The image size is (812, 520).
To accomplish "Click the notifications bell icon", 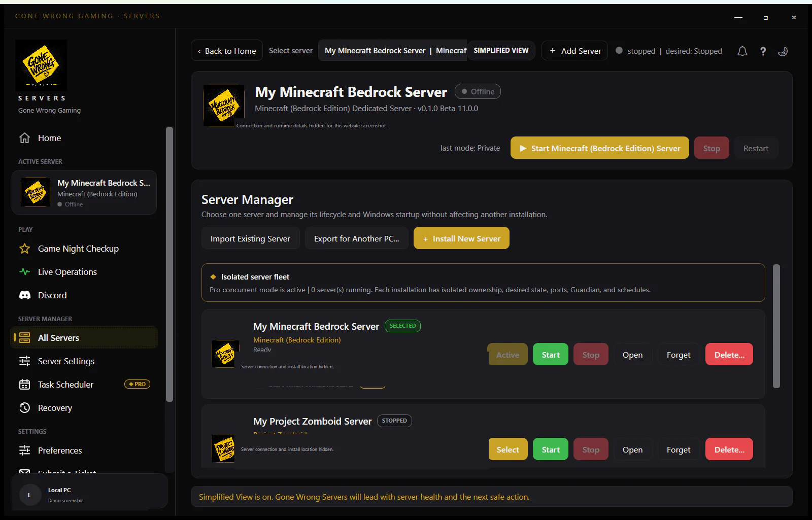I will pyautogui.click(x=742, y=51).
